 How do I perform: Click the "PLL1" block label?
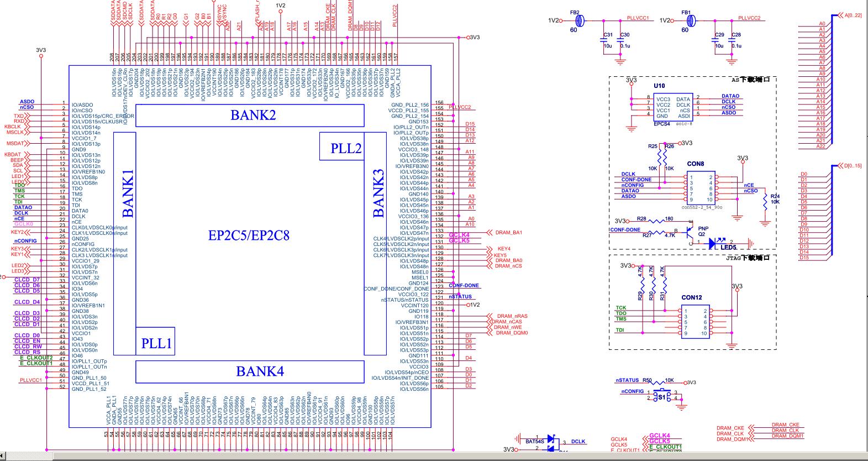(x=157, y=343)
